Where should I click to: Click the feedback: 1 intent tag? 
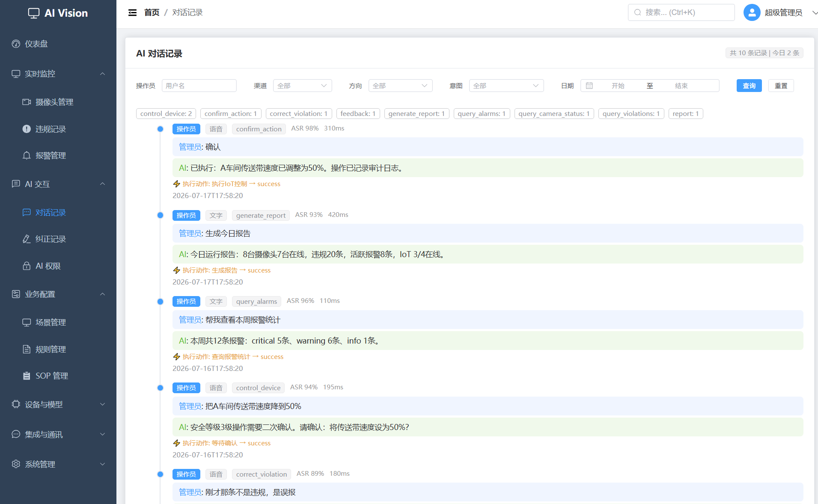tap(358, 113)
